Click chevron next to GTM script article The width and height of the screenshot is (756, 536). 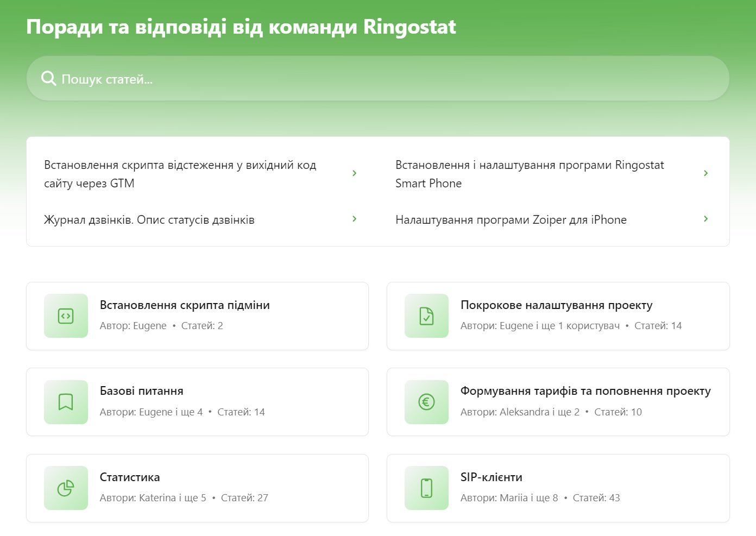354,173
